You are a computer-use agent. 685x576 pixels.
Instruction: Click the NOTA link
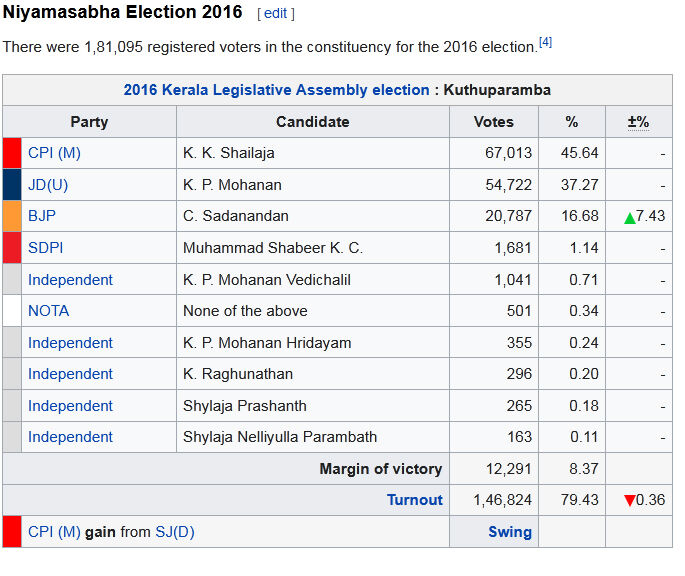click(x=48, y=311)
